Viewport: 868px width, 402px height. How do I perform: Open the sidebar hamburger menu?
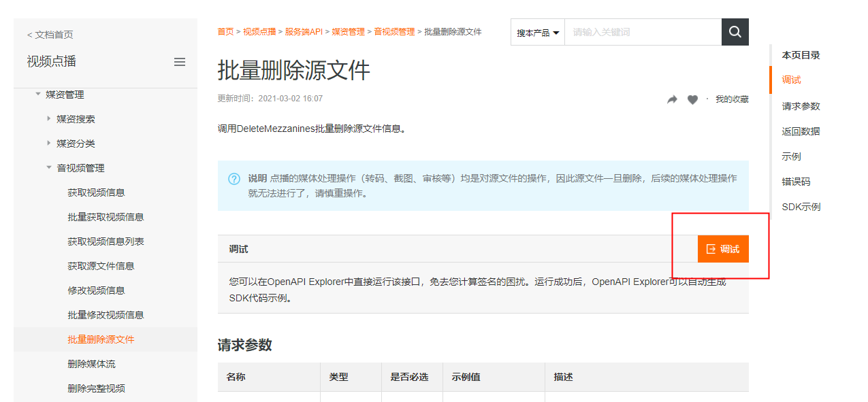(x=180, y=62)
